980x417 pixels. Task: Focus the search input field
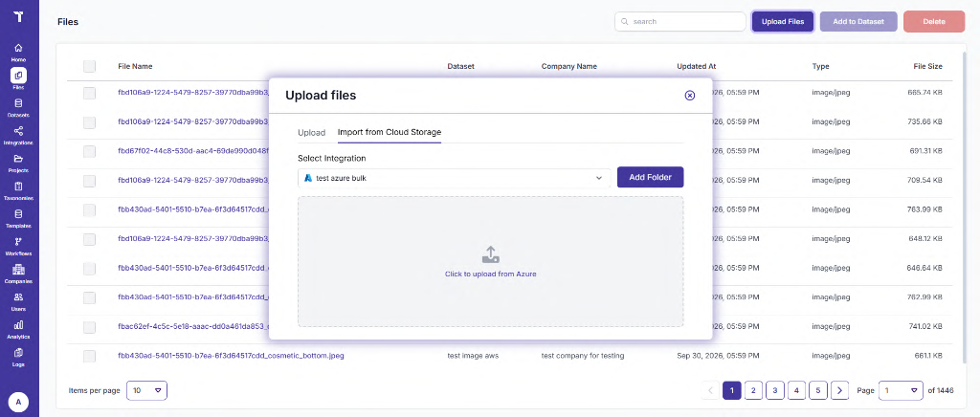tap(680, 21)
